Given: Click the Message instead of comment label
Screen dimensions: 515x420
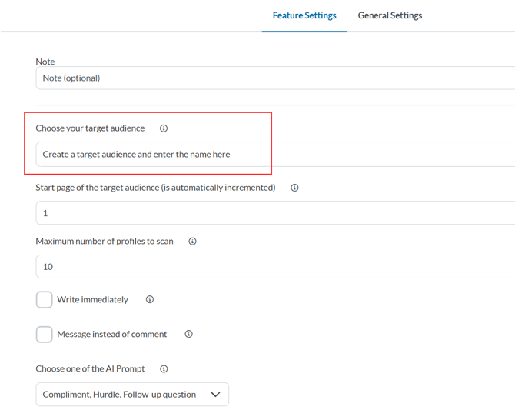Looking at the screenshot, I should (111, 335).
